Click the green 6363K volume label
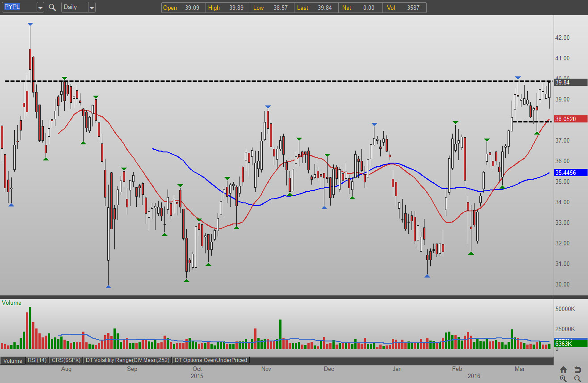The image size is (588, 383). [571, 344]
